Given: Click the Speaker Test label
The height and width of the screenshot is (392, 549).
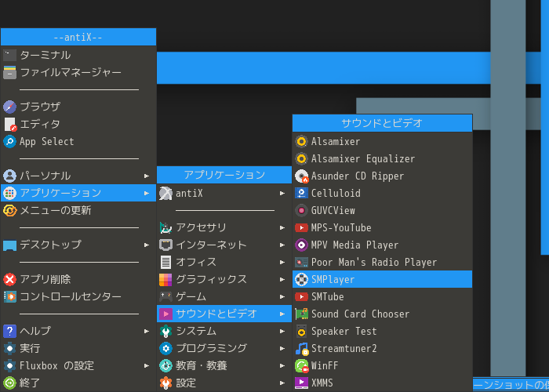Looking at the screenshot, I should pos(344,331).
